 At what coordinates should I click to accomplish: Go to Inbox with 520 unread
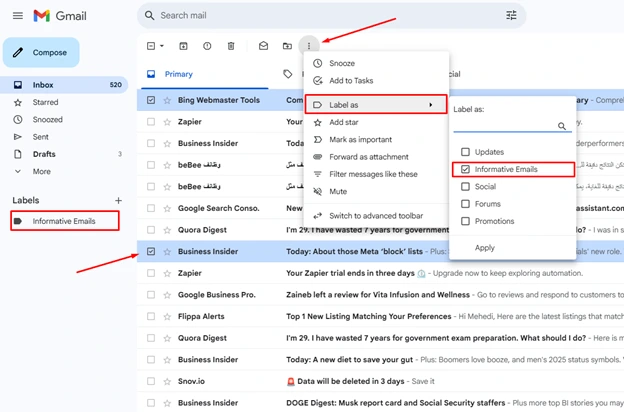(64, 85)
